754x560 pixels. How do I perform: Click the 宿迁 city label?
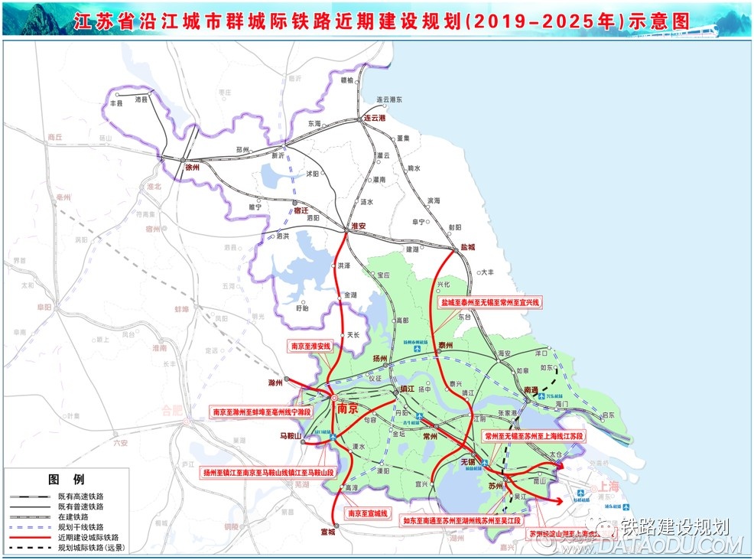click(301, 210)
